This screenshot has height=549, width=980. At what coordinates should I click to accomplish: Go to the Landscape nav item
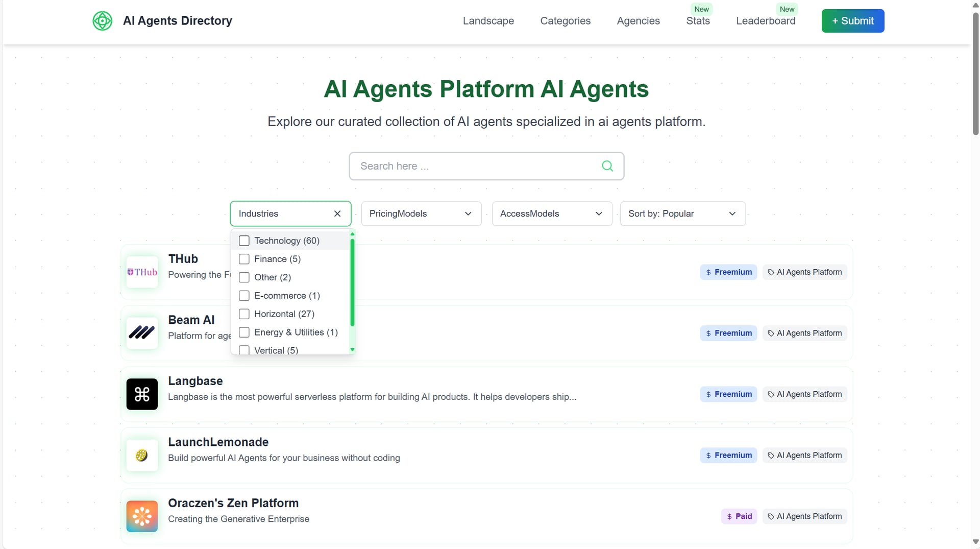click(x=488, y=21)
